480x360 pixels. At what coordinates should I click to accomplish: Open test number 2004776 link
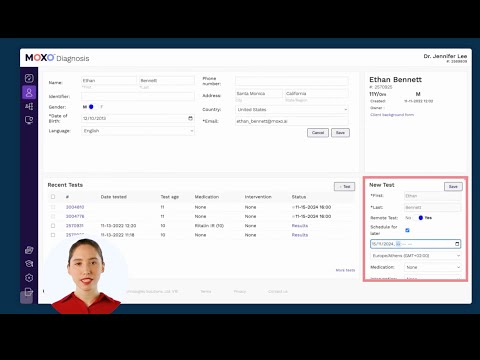click(75, 216)
